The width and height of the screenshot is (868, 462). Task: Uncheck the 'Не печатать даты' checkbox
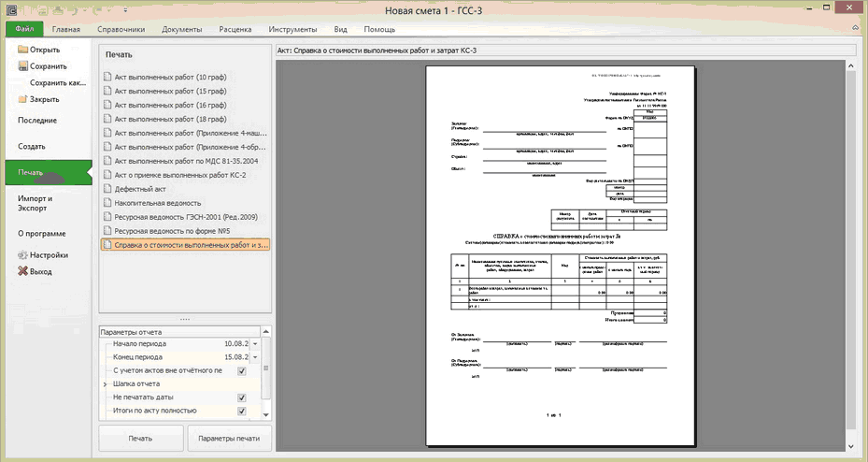point(242,397)
